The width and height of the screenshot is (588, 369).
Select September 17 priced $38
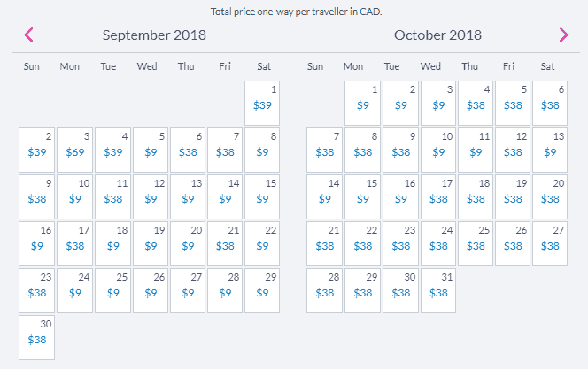pos(74,244)
